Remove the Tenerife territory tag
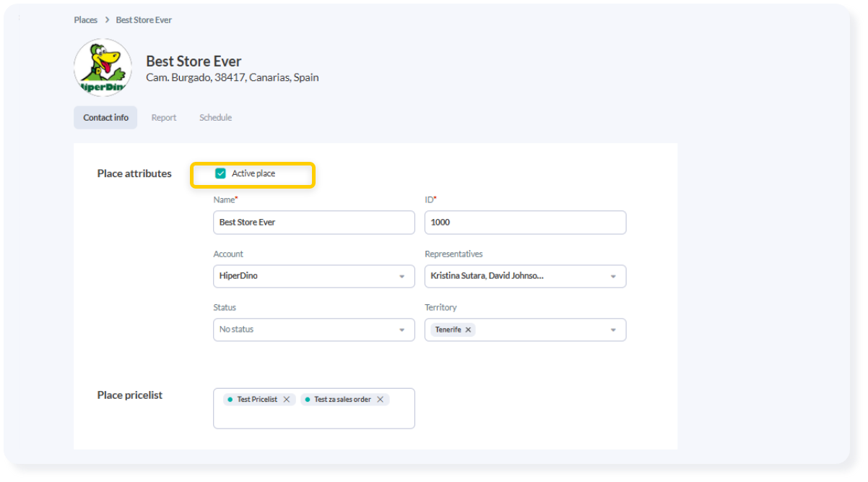The width and height of the screenshot is (868, 482). (468, 330)
